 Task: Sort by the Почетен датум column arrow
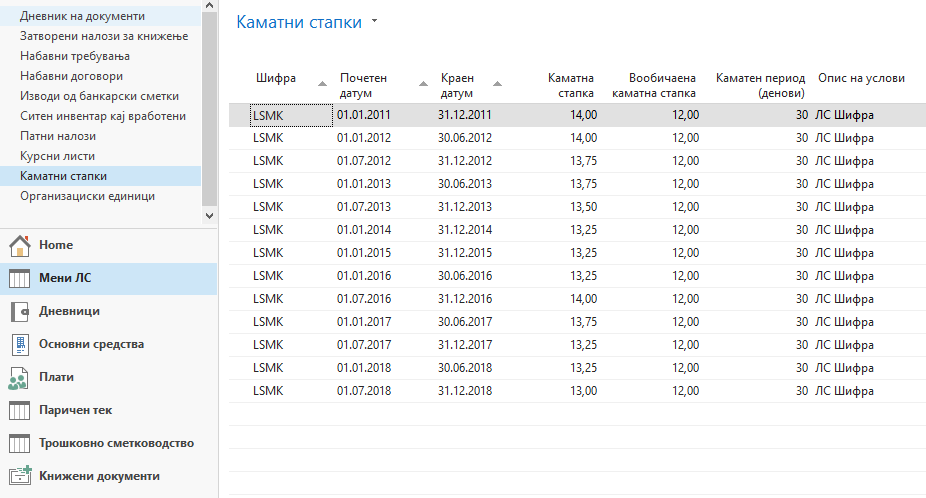point(423,84)
